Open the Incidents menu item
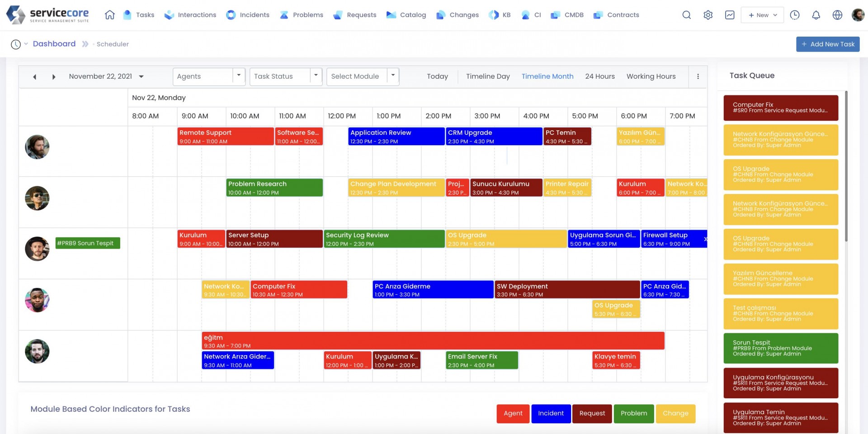This screenshot has height=434, width=868. 254,15
